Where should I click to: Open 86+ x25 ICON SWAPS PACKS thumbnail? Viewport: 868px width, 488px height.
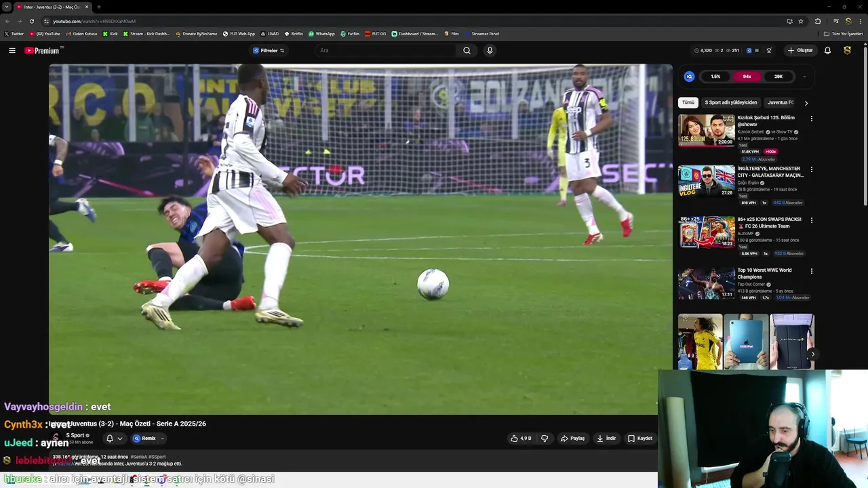pyautogui.click(x=707, y=232)
